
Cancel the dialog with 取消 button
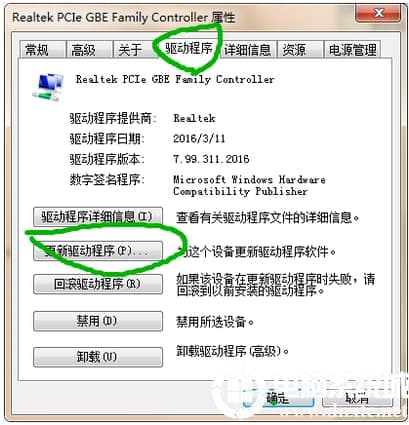(357, 398)
